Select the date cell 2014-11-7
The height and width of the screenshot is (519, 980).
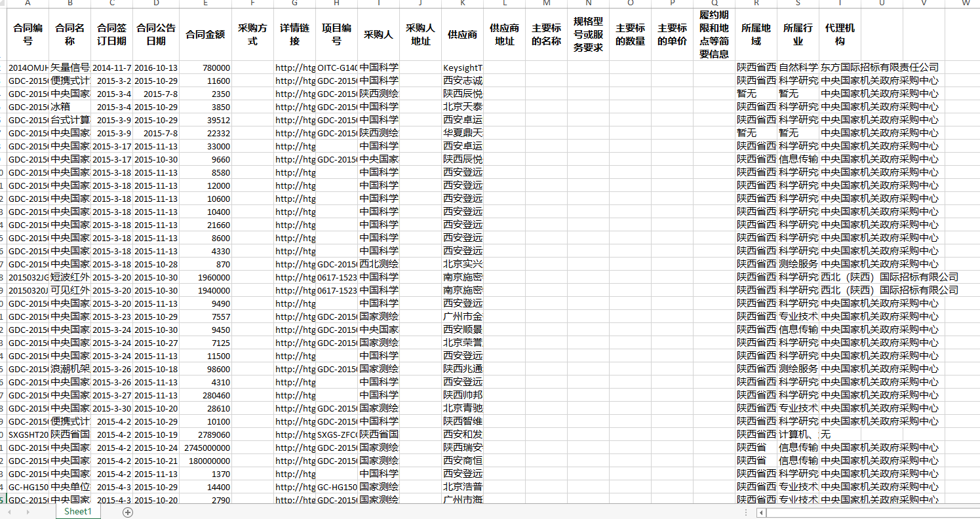(x=111, y=67)
